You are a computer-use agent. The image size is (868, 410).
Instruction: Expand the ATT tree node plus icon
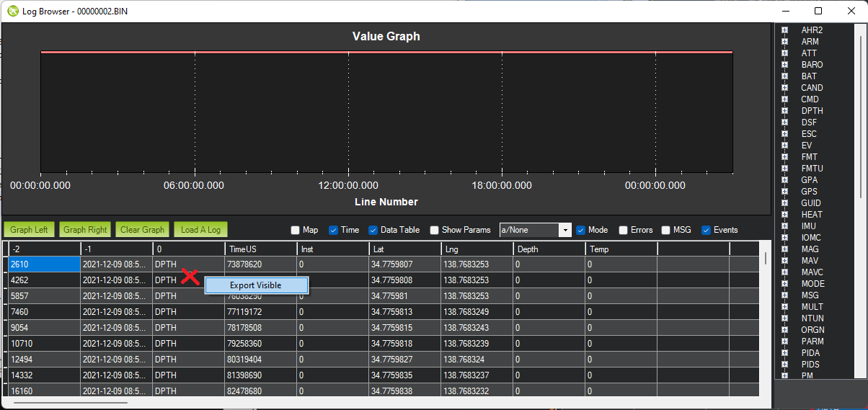[784, 53]
